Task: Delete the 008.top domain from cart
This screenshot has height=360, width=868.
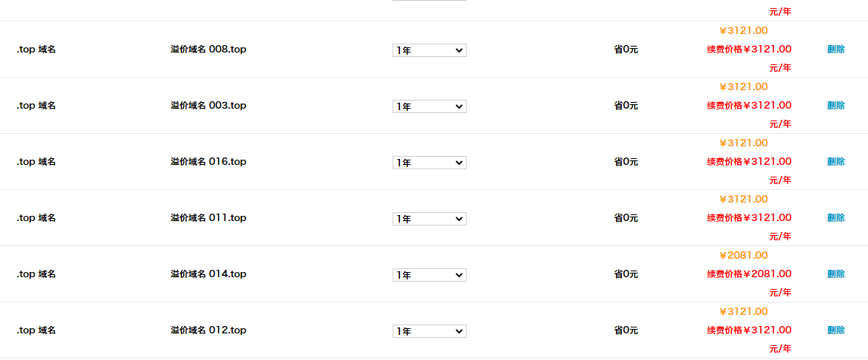Action: point(835,50)
